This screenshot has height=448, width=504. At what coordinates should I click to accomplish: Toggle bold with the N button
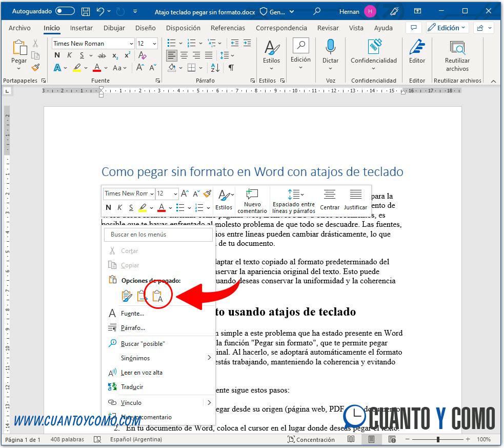[x=56, y=54]
